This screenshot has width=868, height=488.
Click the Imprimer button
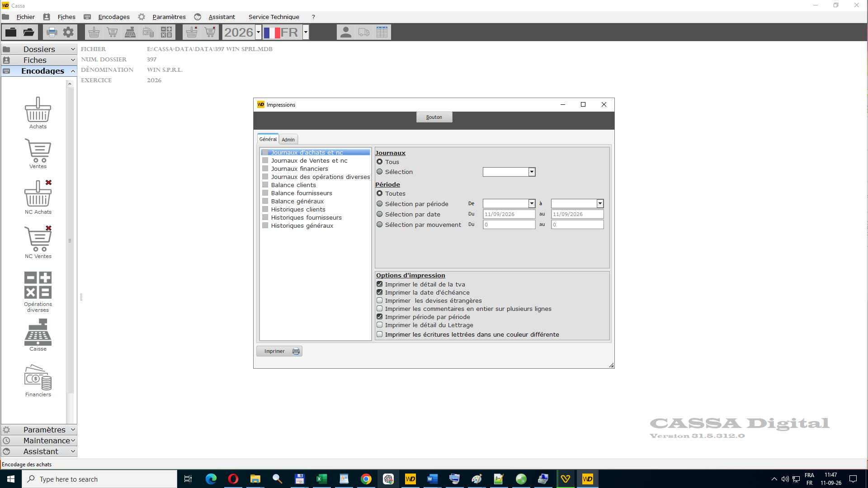click(279, 351)
